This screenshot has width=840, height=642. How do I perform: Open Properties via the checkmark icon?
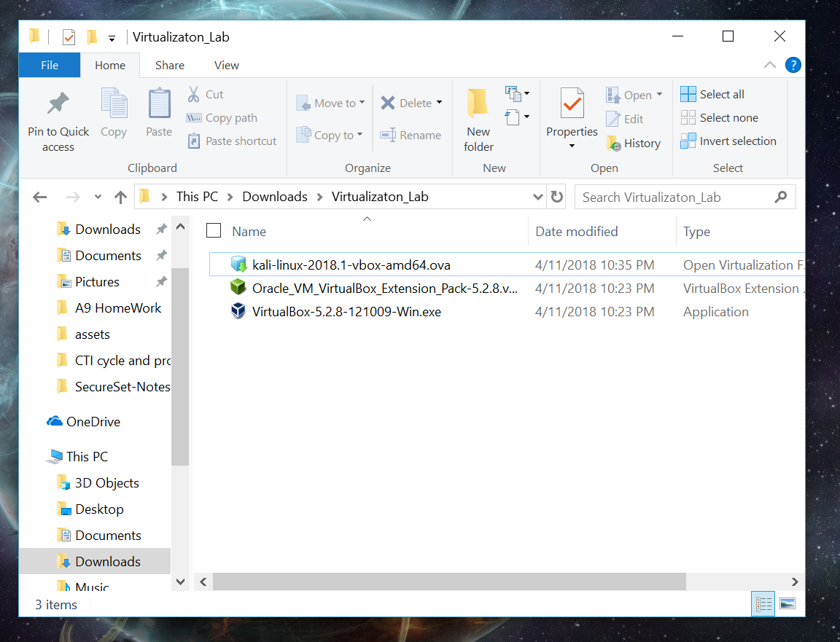coord(572,104)
